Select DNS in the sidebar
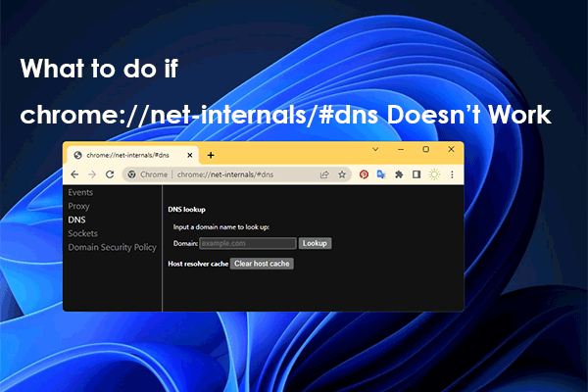Viewport: 588px width, 392px height. pyautogui.click(x=76, y=220)
